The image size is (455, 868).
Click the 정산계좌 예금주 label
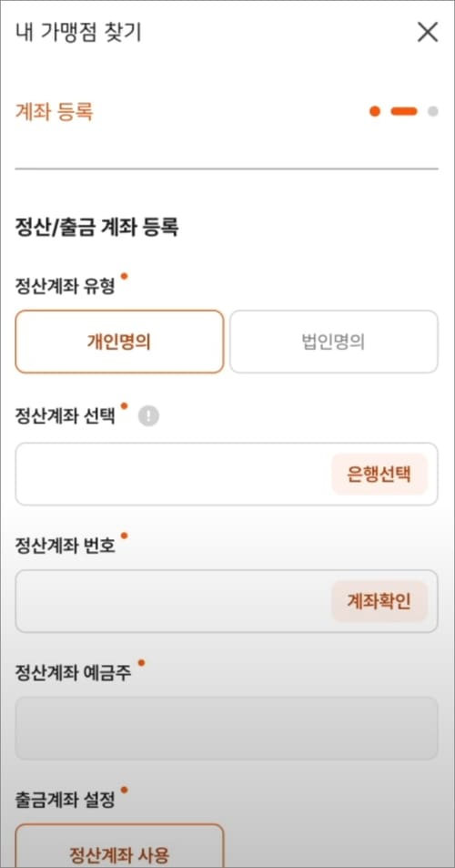point(73,673)
